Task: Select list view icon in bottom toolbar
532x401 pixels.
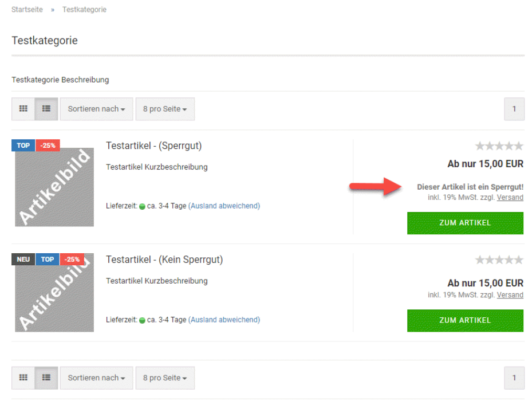Action: tap(46, 378)
